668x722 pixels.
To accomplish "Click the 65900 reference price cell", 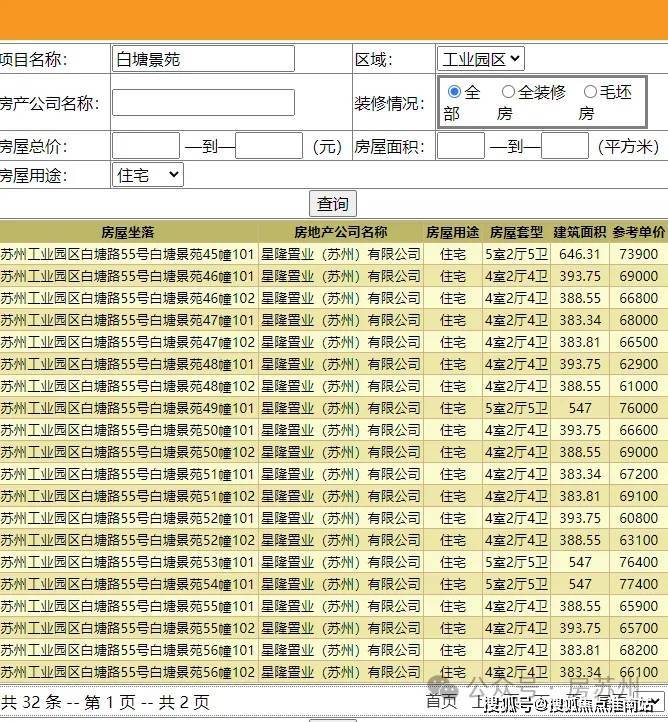I will click(639, 606).
